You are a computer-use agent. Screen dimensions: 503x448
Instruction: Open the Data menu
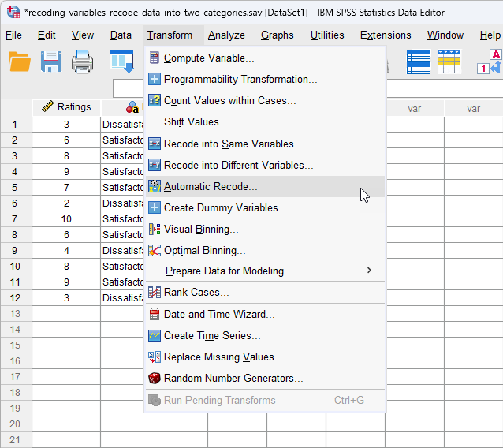pos(121,35)
